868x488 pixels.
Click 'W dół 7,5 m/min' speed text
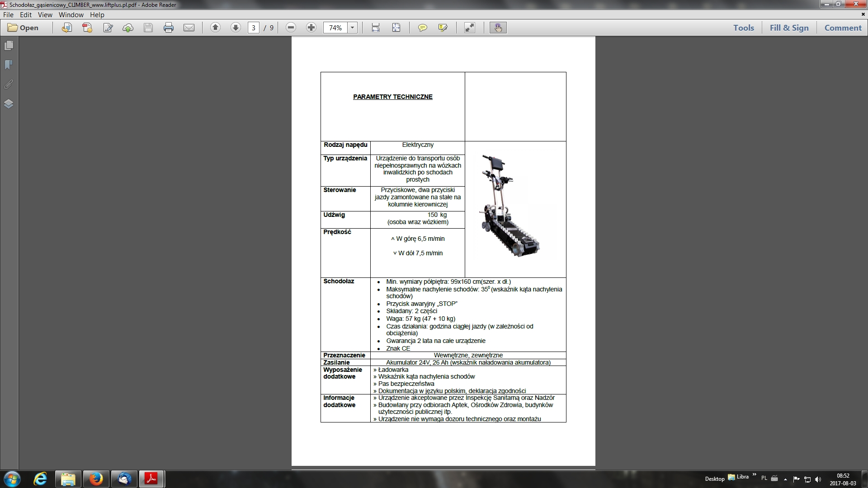pos(418,253)
